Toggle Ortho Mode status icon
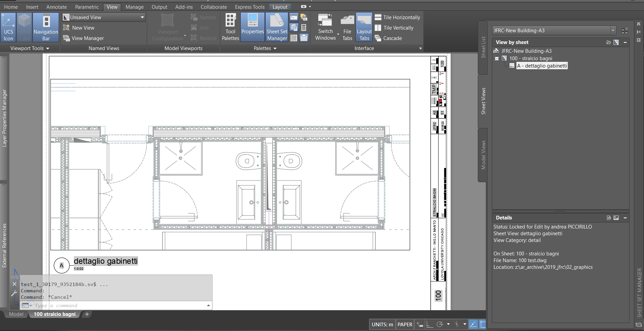The width and height of the screenshot is (644, 331). point(430,325)
